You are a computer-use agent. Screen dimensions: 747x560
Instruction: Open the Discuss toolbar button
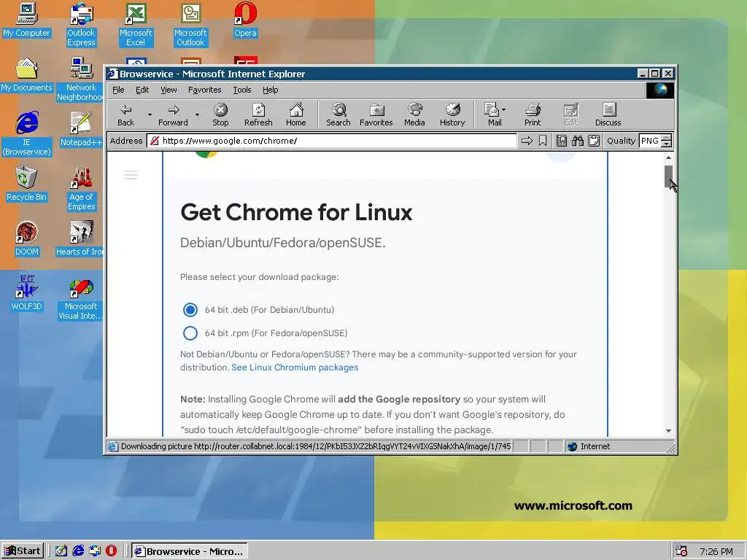pyautogui.click(x=608, y=114)
